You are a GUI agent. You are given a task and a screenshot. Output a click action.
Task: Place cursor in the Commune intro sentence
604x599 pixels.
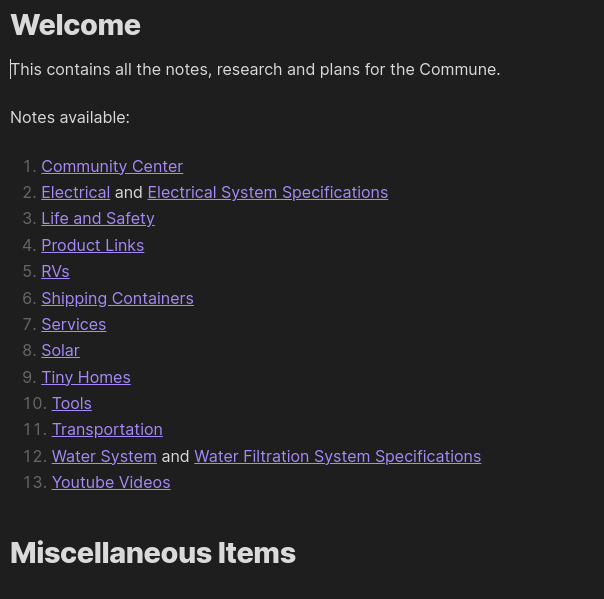[255, 69]
